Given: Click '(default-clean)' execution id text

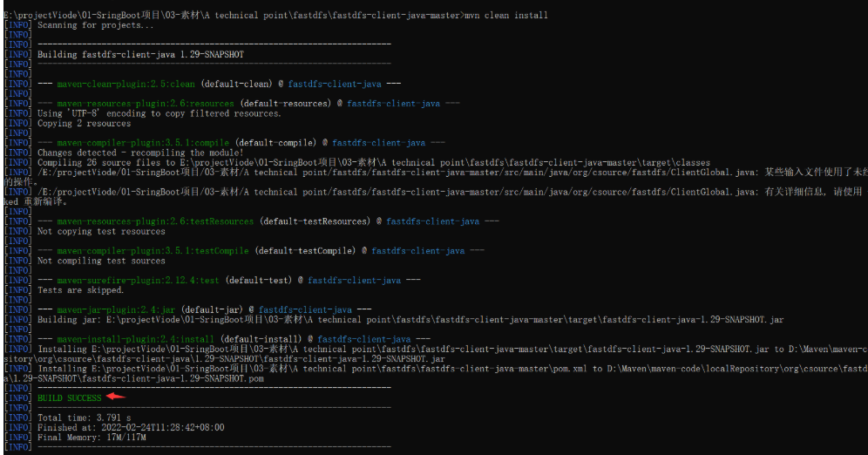Looking at the screenshot, I should (236, 85).
